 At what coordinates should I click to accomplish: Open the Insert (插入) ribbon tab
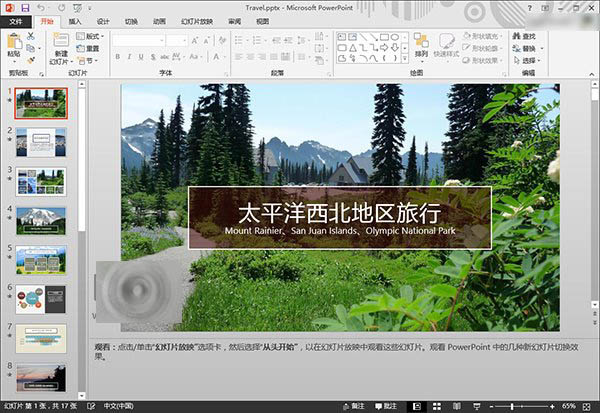(75, 21)
